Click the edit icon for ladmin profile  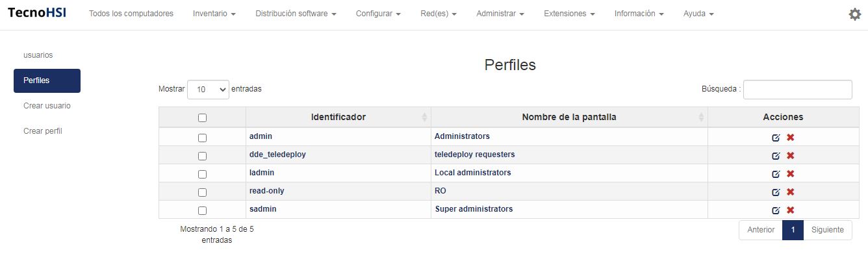point(776,173)
